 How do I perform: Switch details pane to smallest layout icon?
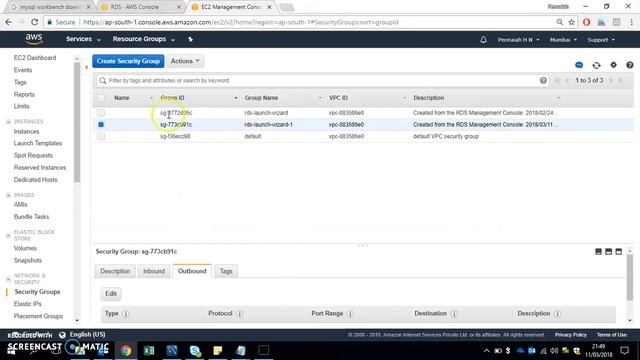click(598, 251)
